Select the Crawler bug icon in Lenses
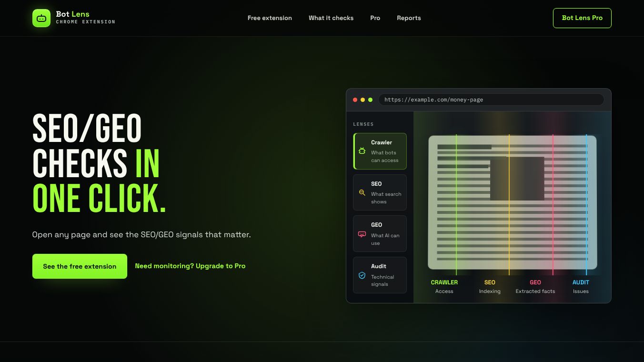Image resolution: width=644 pixels, height=362 pixels. [362, 151]
